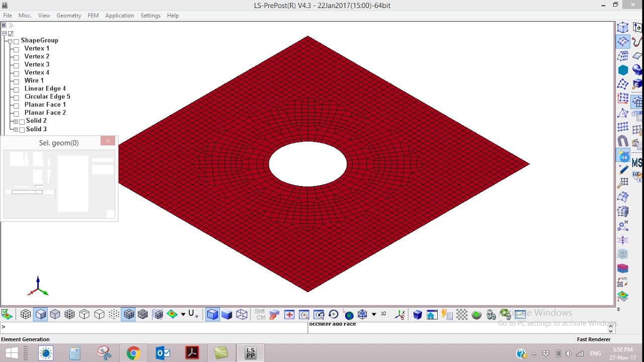The height and width of the screenshot is (362, 644).
Task: Check the ShapeGroup checkbox
Action: [x=16, y=41]
